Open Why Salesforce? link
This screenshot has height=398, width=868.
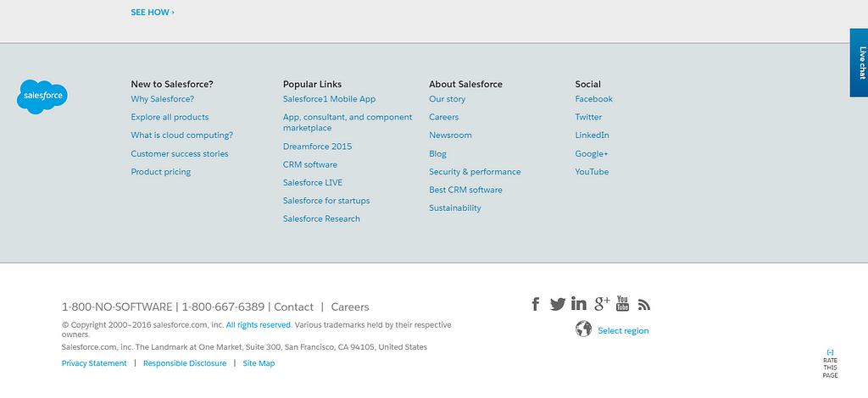[x=163, y=99]
